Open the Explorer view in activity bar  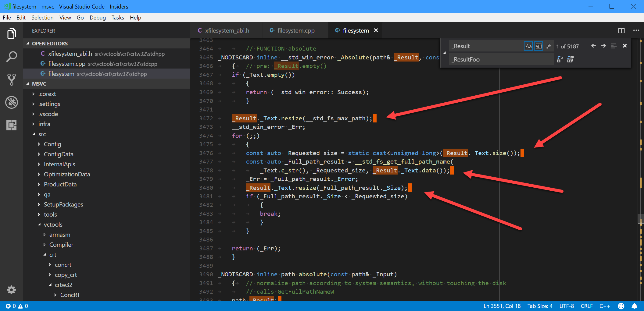click(11, 34)
